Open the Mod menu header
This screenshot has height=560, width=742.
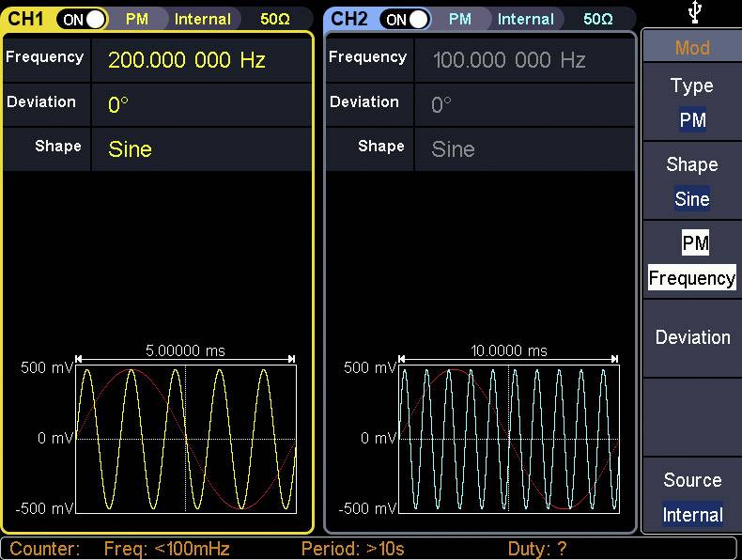692,48
